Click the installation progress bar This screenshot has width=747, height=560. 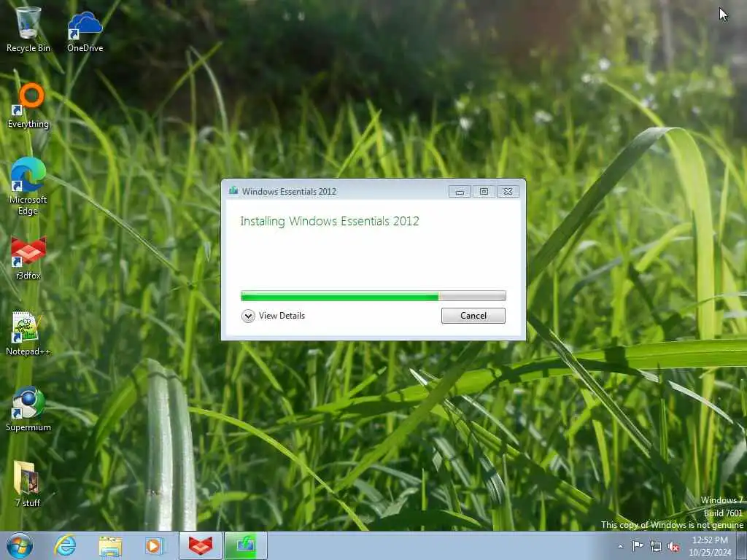click(x=373, y=296)
